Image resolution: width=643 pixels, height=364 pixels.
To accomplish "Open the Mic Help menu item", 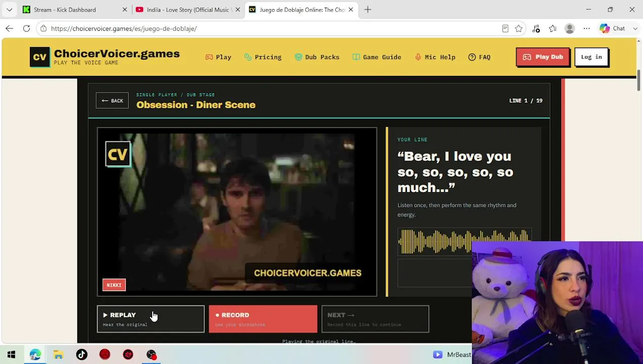I will (435, 57).
